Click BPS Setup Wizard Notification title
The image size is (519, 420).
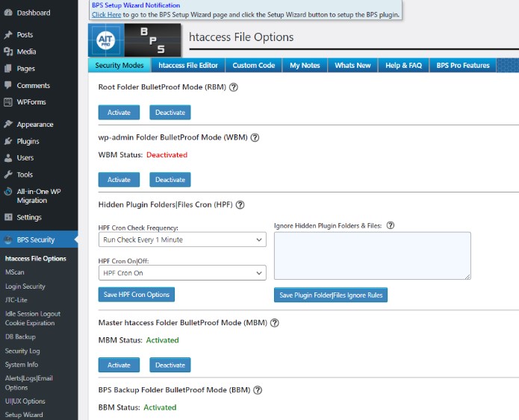(136, 5)
